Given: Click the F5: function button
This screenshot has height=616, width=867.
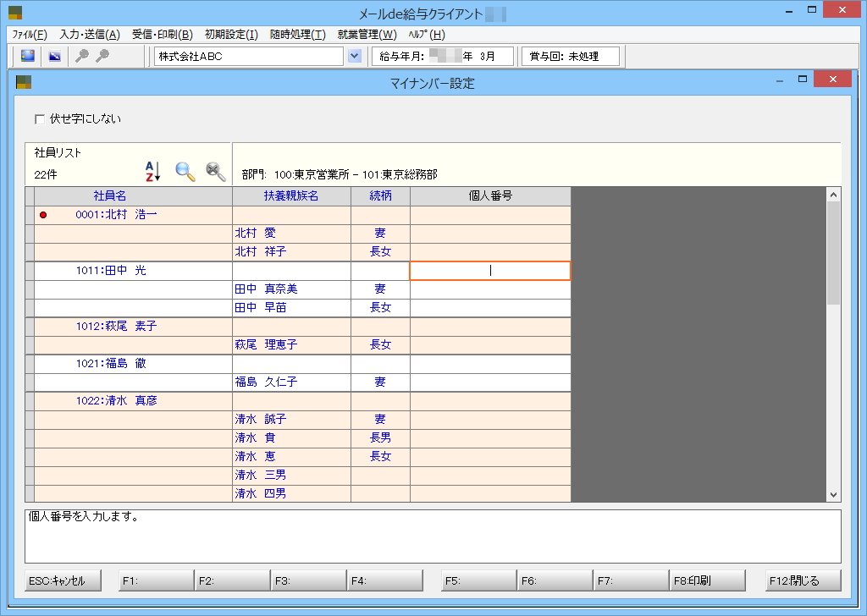Looking at the screenshot, I should click(x=479, y=580).
